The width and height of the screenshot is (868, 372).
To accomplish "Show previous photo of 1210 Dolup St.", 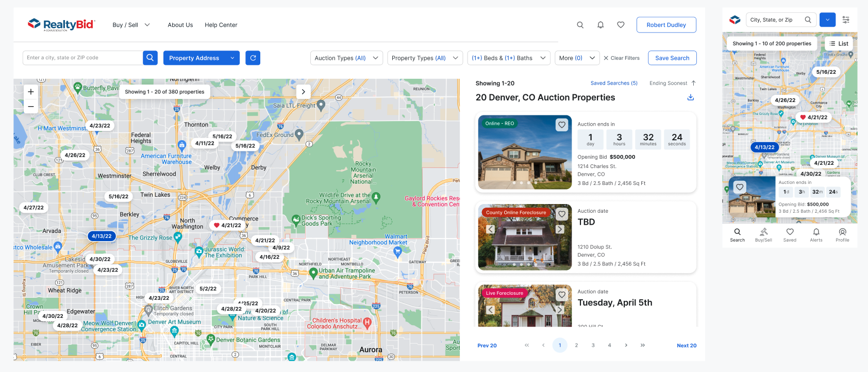I will (491, 229).
